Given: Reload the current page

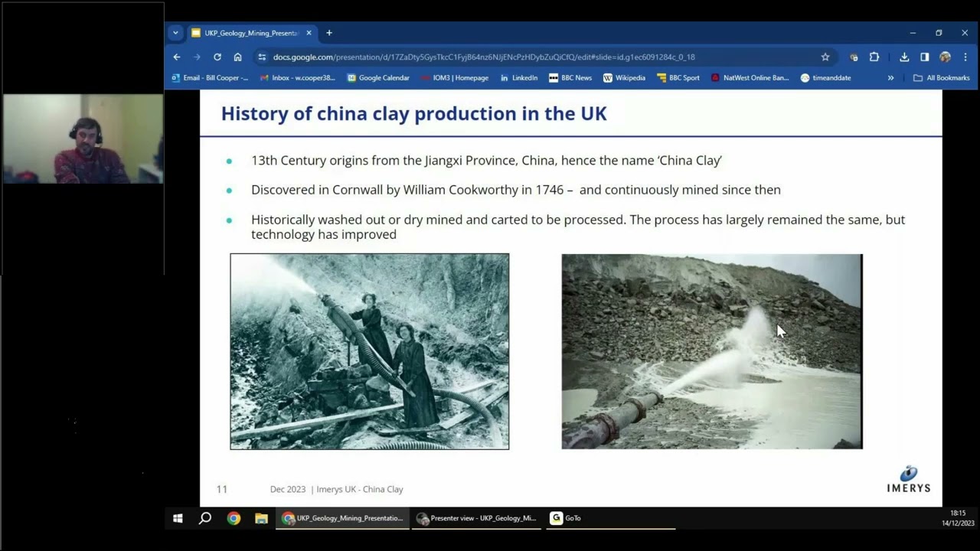Looking at the screenshot, I should pos(217,57).
